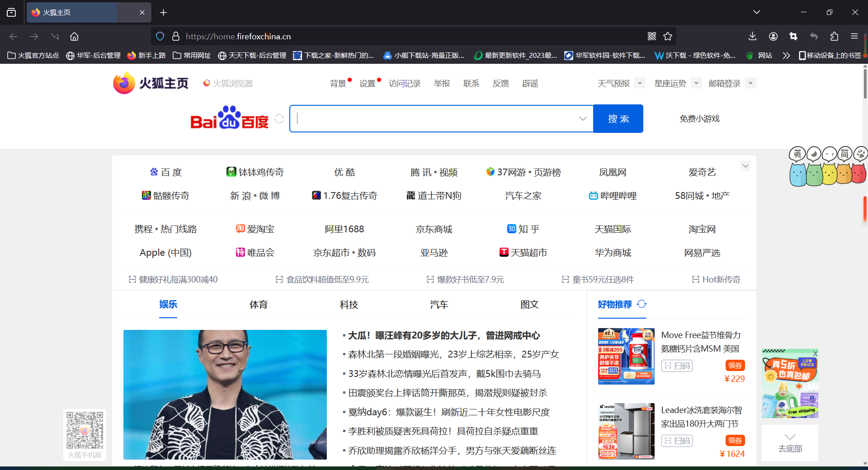
Task: Show more bookmarks via double chevron
Action: coord(786,55)
